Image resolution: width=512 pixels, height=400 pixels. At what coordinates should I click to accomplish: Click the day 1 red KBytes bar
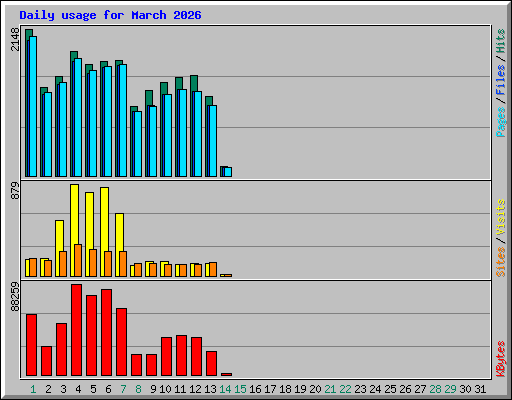[32, 345]
